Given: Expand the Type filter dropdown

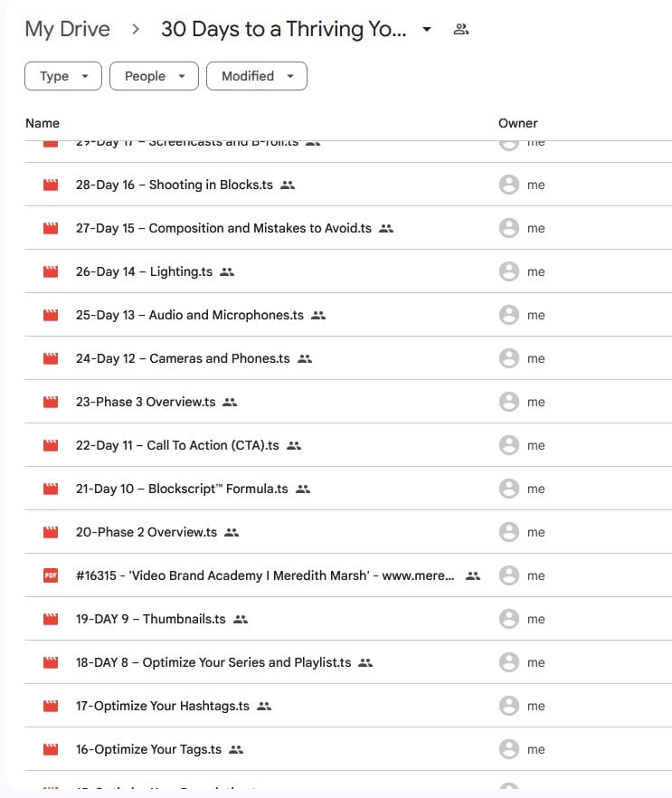Looking at the screenshot, I should pyautogui.click(x=62, y=76).
